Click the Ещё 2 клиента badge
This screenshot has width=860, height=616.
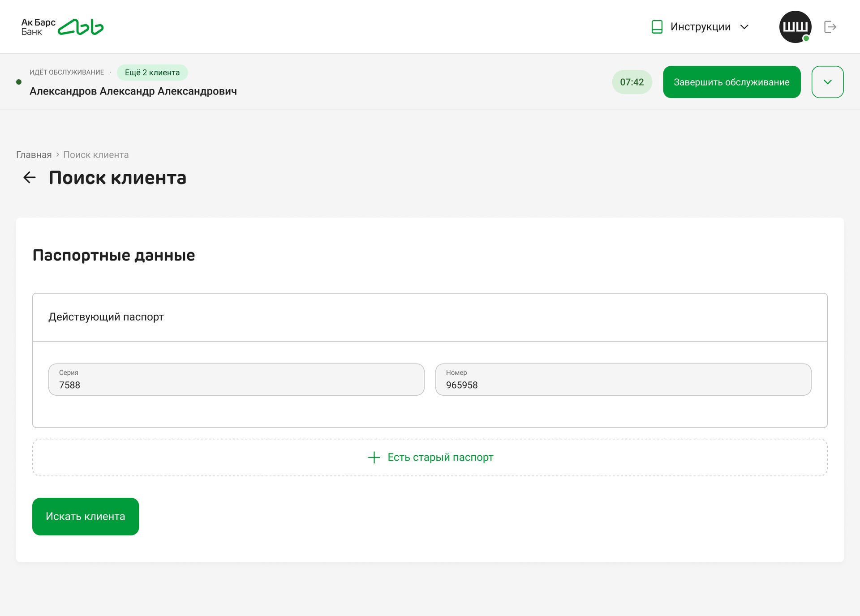(x=152, y=73)
